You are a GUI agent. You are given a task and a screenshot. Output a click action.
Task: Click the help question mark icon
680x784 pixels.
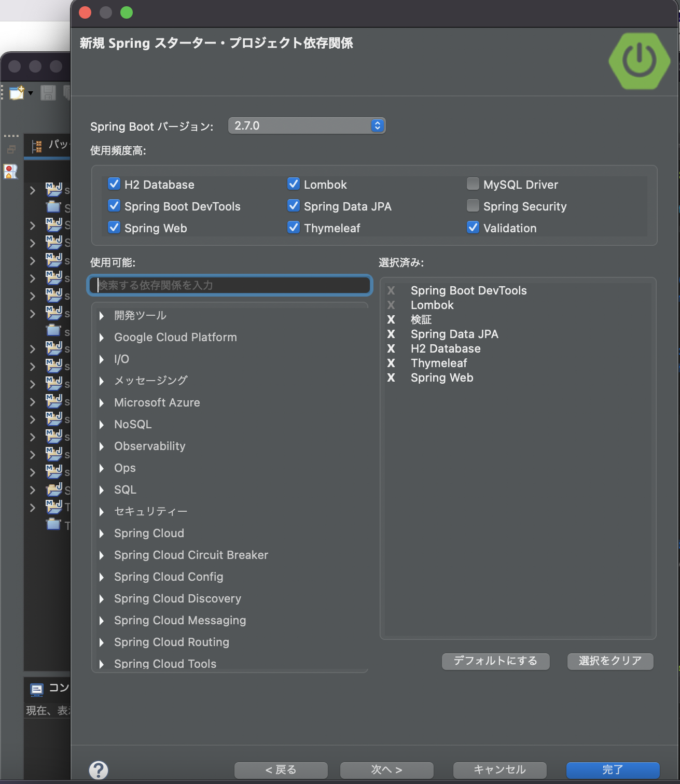(99, 770)
